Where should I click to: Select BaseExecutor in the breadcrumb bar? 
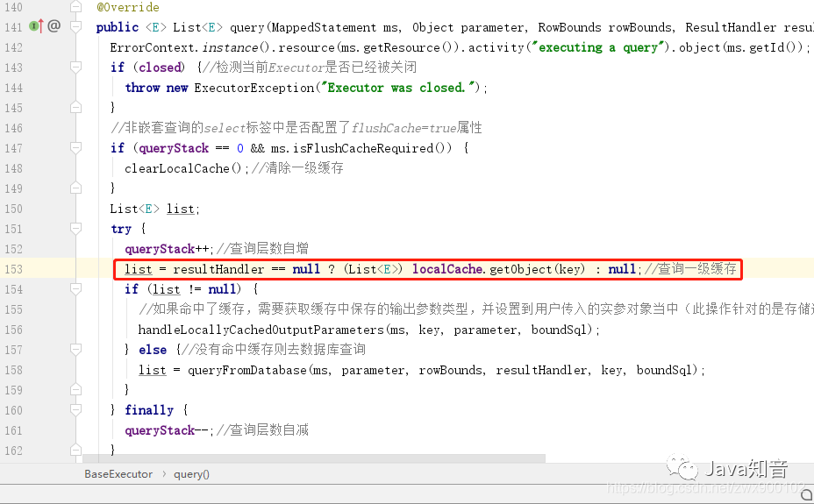[x=118, y=474]
